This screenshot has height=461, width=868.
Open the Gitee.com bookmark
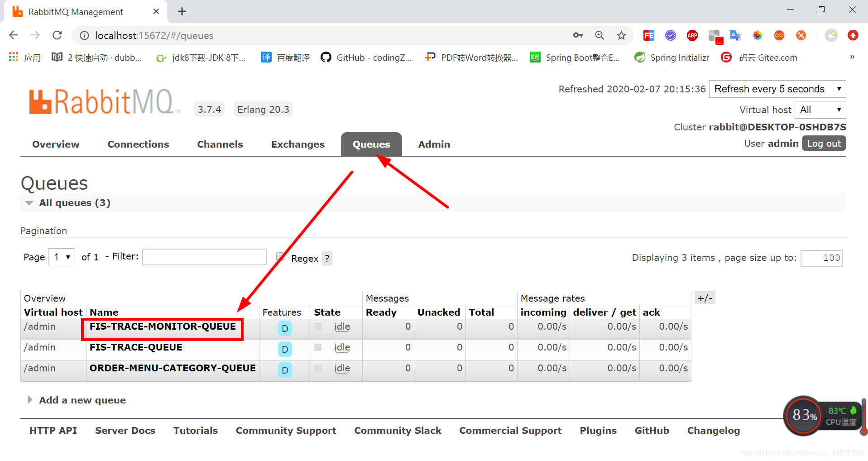tap(759, 58)
